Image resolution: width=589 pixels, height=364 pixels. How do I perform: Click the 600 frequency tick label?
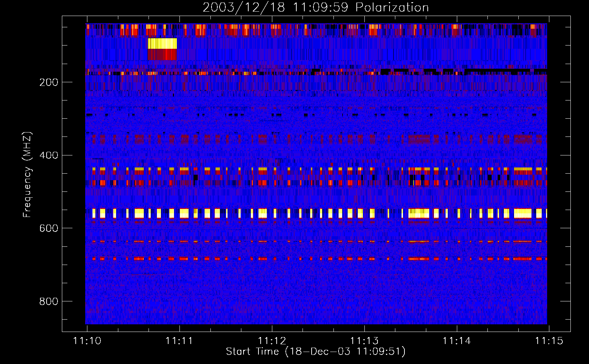click(49, 228)
